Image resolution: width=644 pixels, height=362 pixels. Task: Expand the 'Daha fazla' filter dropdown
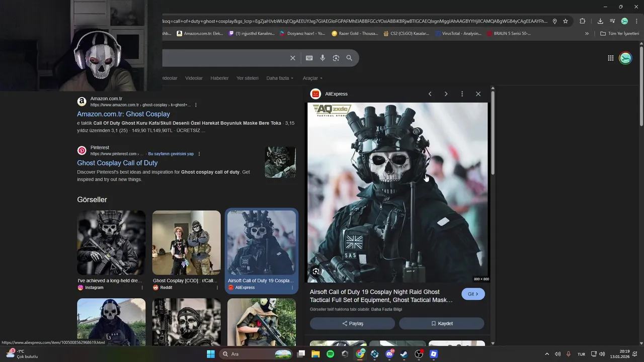(x=280, y=78)
